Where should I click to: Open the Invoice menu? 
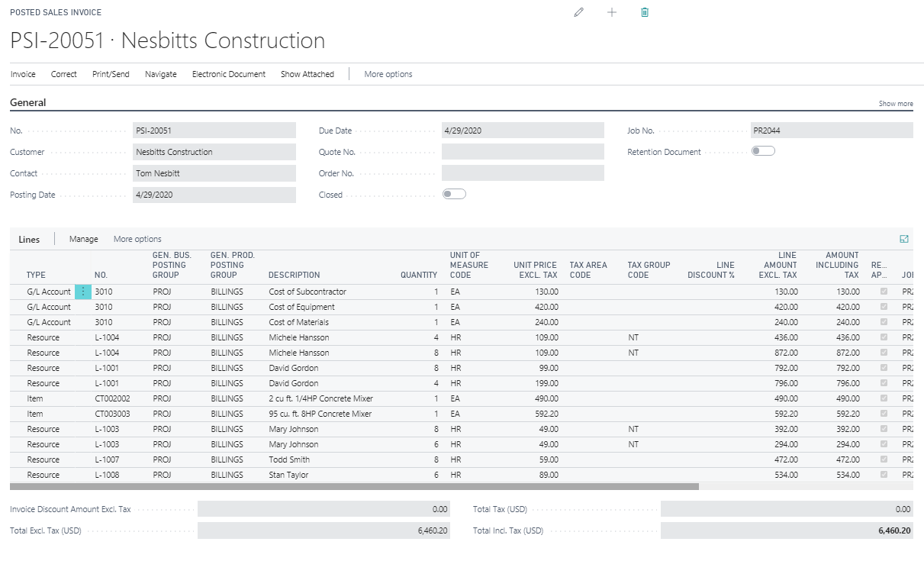tap(23, 74)
